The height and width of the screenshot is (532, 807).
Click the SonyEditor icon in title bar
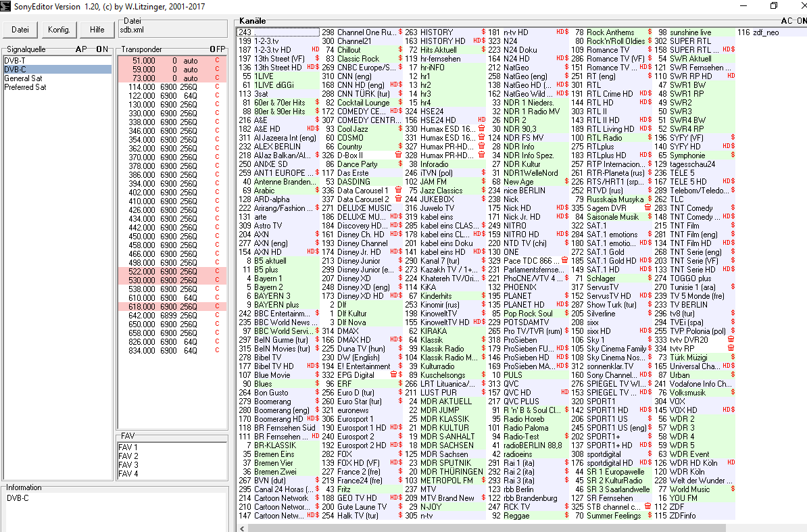coord(6,6)
